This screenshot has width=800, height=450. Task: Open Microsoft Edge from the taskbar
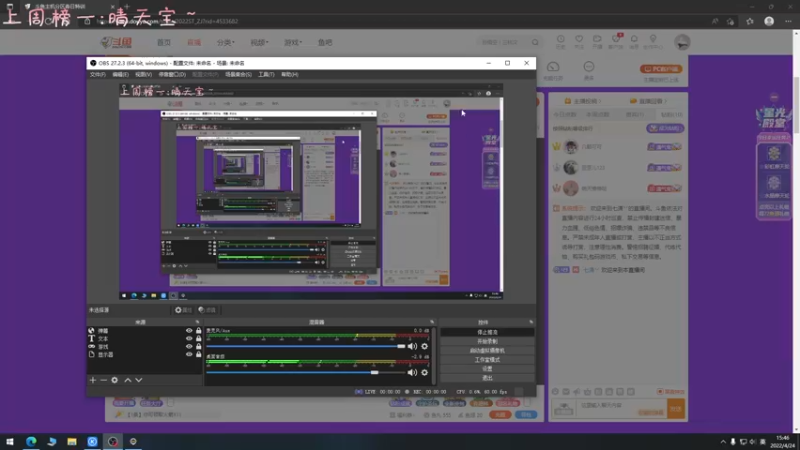point(31,441)
